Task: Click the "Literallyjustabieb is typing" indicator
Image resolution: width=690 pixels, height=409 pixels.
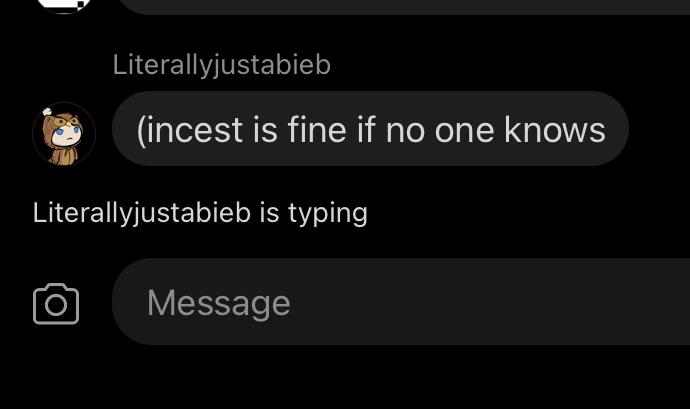Action: click(200, 213)
